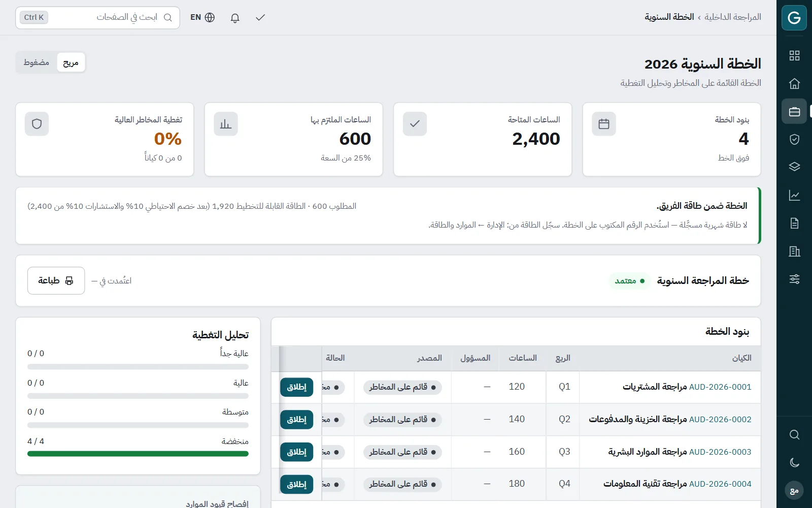Click the checkmark icon in top bar
The image size is (812, 508).
point(260,18)
